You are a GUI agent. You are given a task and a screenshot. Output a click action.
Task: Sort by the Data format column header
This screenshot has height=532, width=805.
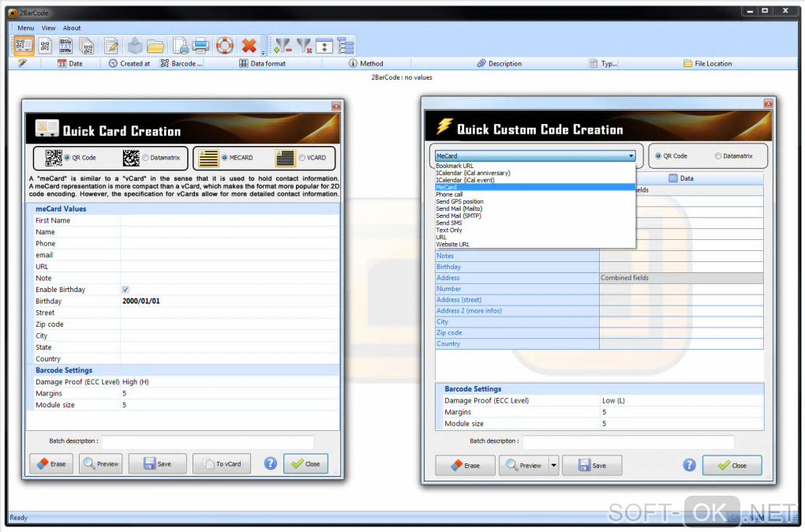(262, 64)
